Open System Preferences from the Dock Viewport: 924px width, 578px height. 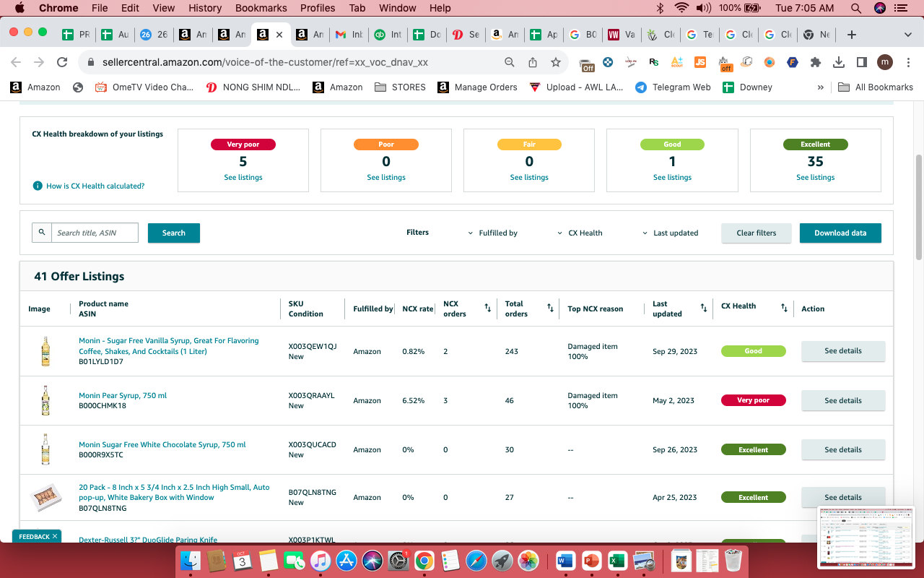click(x=398, y=560)
